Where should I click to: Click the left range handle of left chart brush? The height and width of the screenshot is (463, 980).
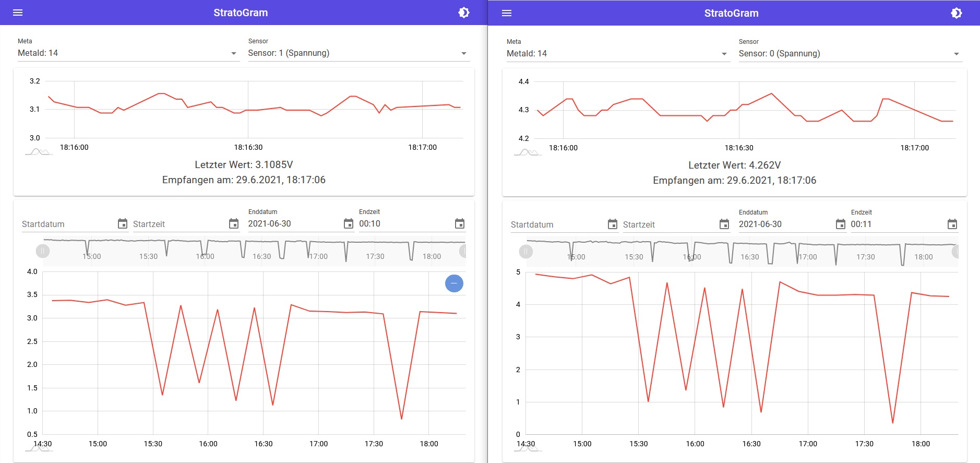click(43, 251)
